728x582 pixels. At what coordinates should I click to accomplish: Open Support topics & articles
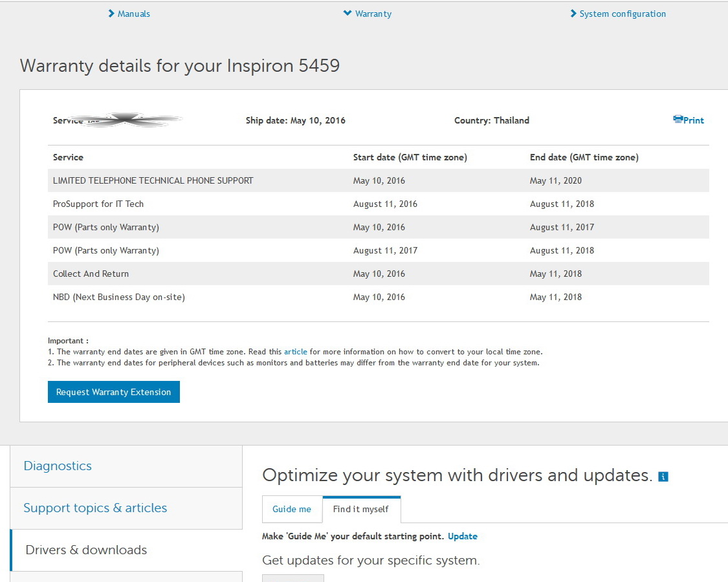(x=95, y=508)
